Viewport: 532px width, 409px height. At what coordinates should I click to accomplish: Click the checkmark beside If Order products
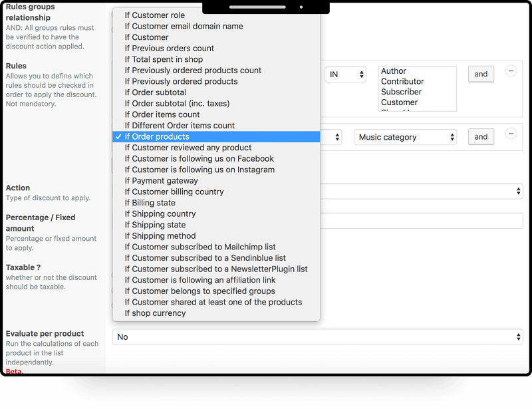(118, 136)
